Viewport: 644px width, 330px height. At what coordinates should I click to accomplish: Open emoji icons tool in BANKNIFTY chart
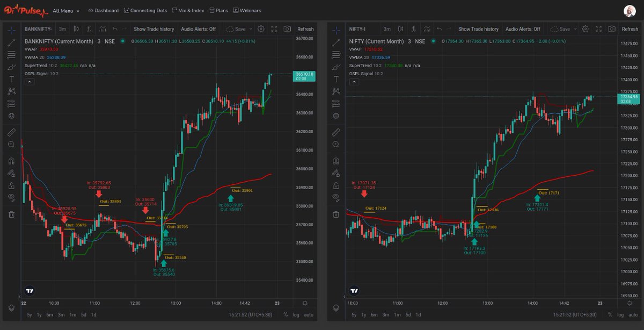click(x=11, y=116)
